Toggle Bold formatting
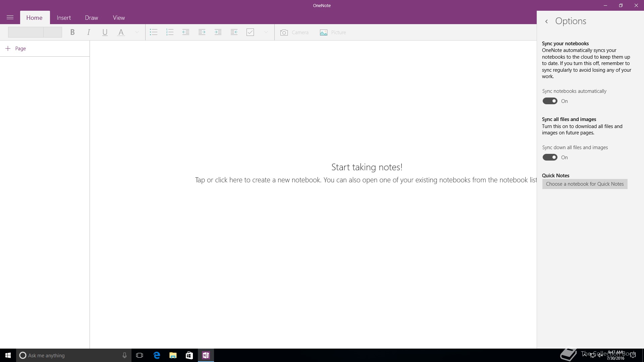Screen dimensions: 644x362 pos(72,32)
